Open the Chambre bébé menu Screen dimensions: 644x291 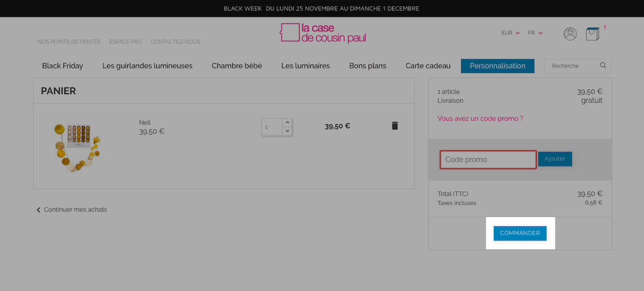237,66
